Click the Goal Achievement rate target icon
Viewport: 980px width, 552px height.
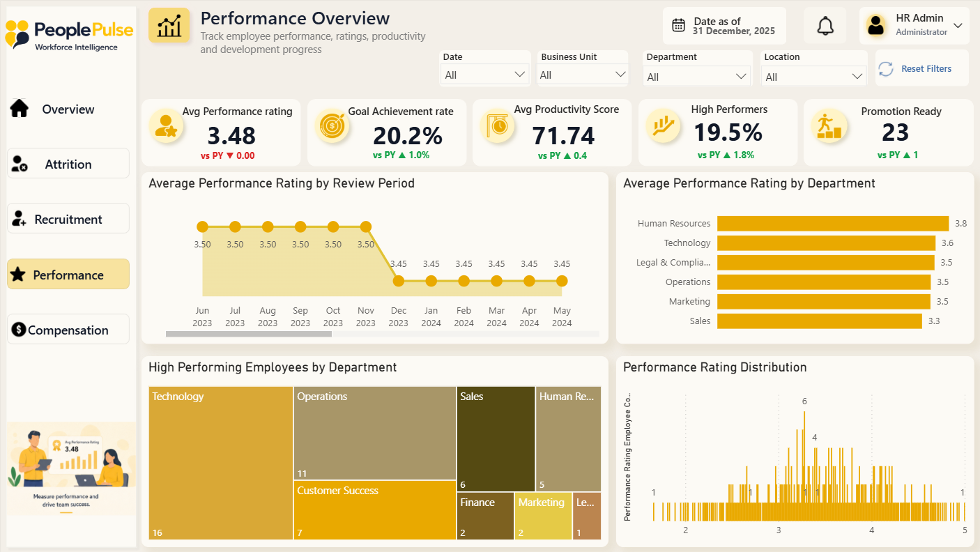(x=332, y=126)
